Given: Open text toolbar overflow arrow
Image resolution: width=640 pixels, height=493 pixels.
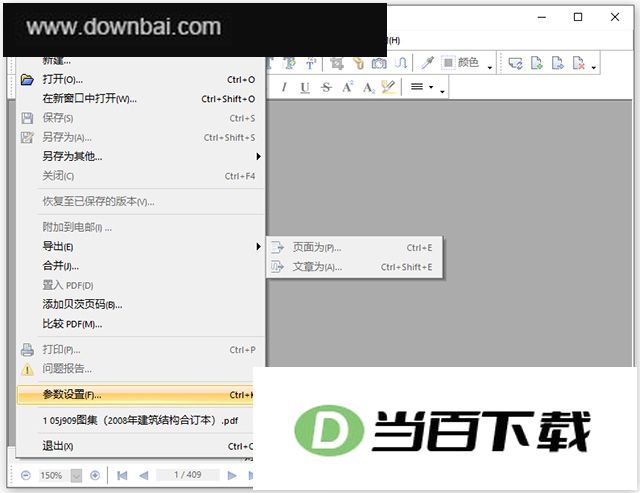Looking at the screenshot, I should (442, 91).
